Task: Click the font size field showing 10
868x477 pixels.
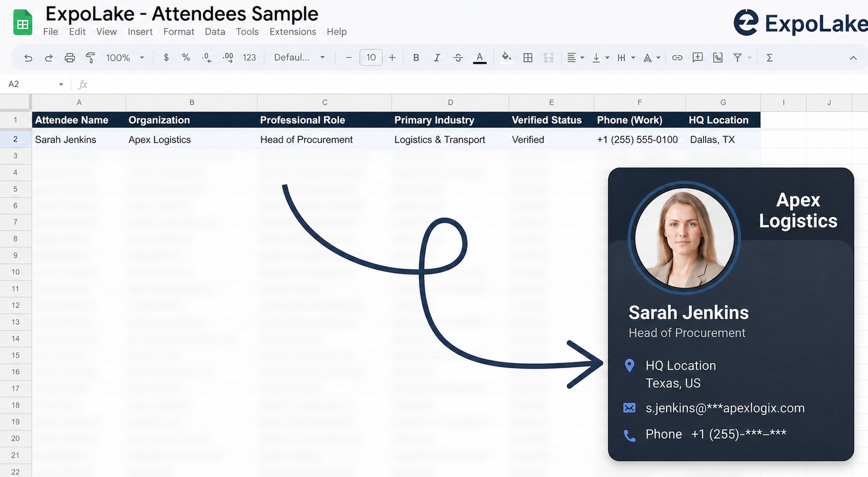Action: tap(371, 57)
